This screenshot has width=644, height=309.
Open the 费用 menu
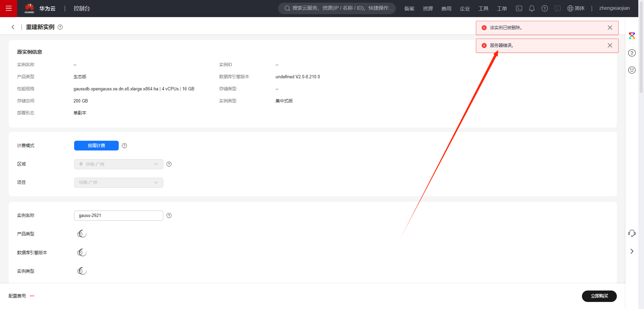coord(446,8)
